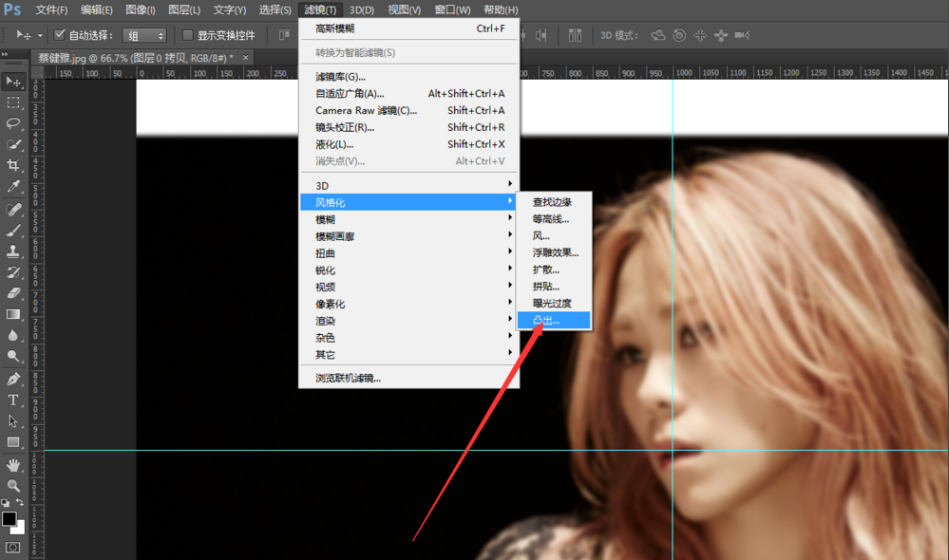Select the Hand tool
The width and height of the screenshot is (949, 560).
(13, 465)
